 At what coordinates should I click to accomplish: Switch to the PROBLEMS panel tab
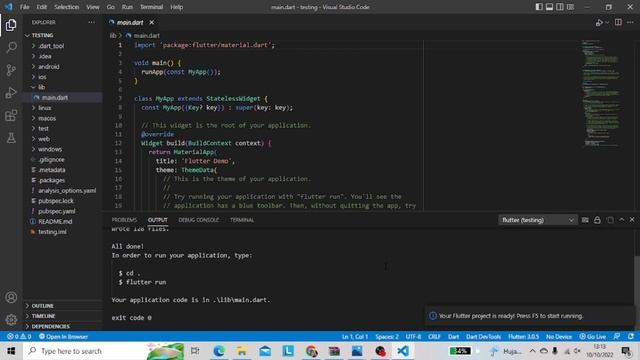point(124,220)
